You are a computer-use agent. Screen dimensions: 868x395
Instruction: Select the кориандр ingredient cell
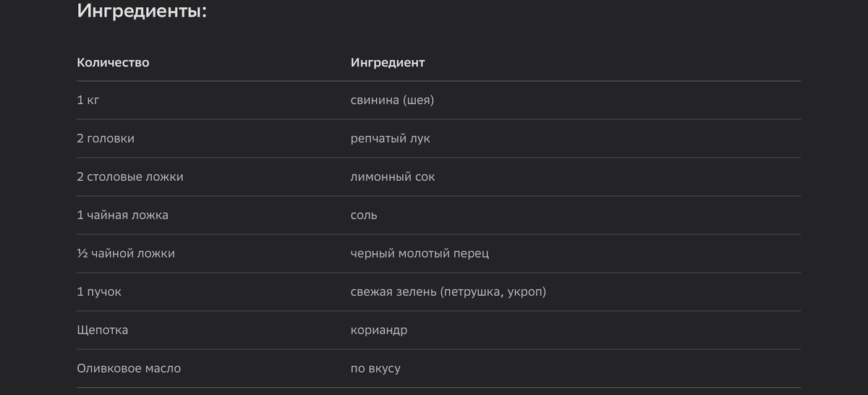click(x=379, y=331)
